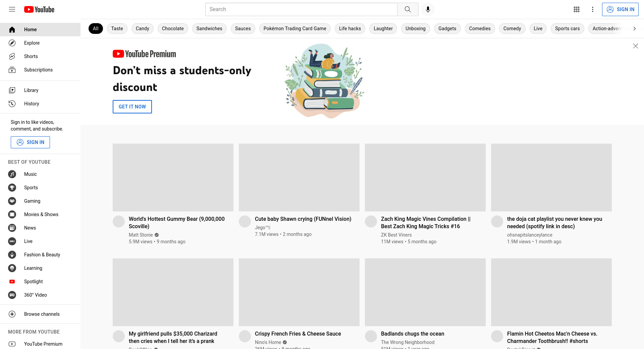Open Music under Best of YouTube
This screenshot has height=349, width=644.
pos(40,174)
